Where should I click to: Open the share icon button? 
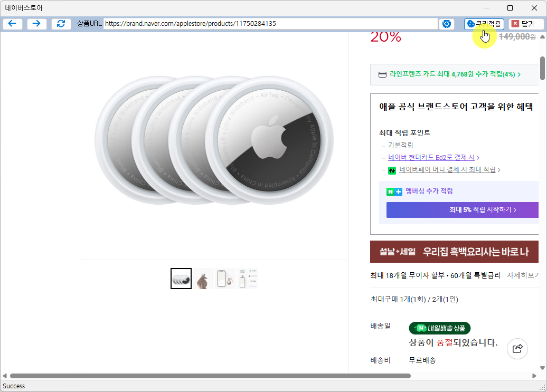(517, 348)
